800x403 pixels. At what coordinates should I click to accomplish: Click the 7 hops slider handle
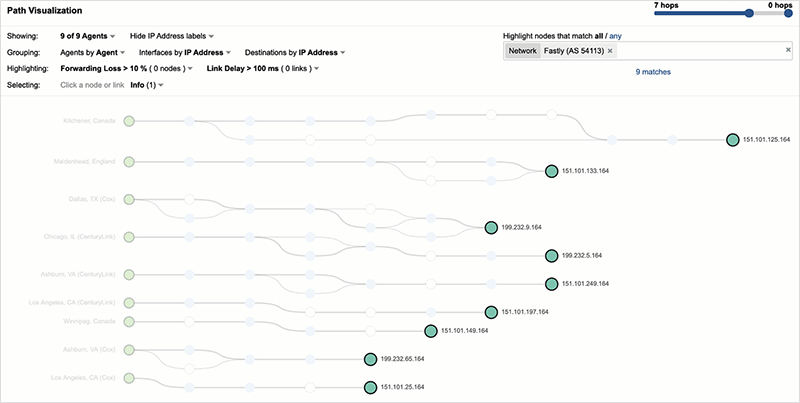[x=749, y=14]
